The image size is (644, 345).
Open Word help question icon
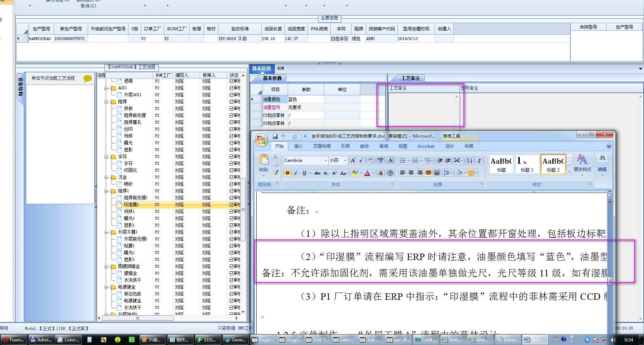coord(609,146)
